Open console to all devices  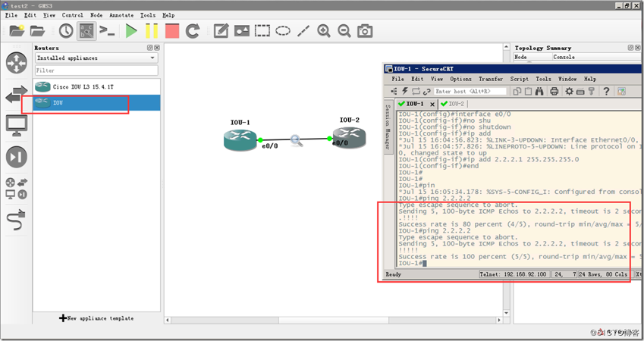tap(107, 31)
